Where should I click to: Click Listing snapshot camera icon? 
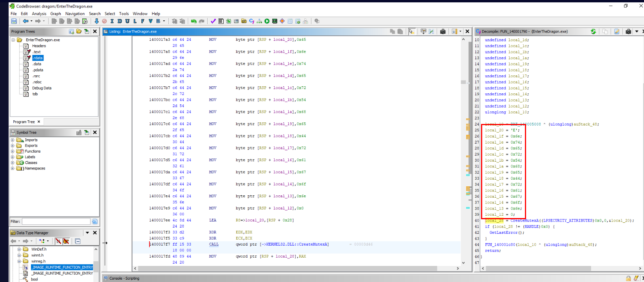[443, 31]
